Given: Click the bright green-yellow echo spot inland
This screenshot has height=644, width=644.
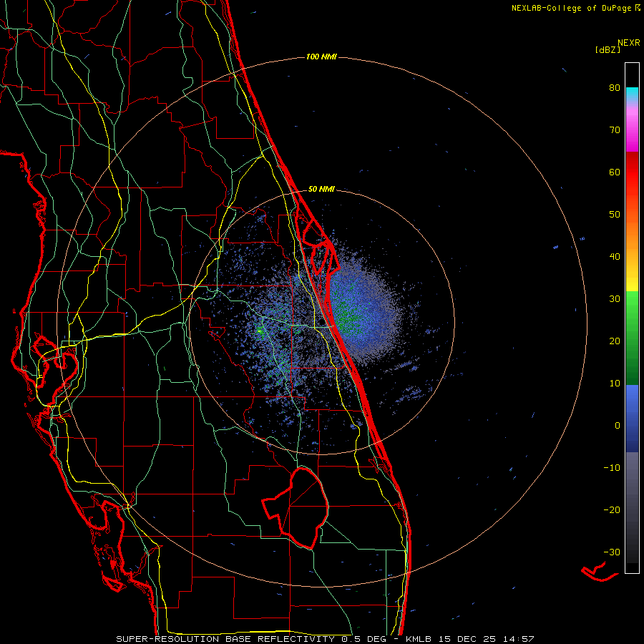Looking at the screenshot, I should coord(260,330).
